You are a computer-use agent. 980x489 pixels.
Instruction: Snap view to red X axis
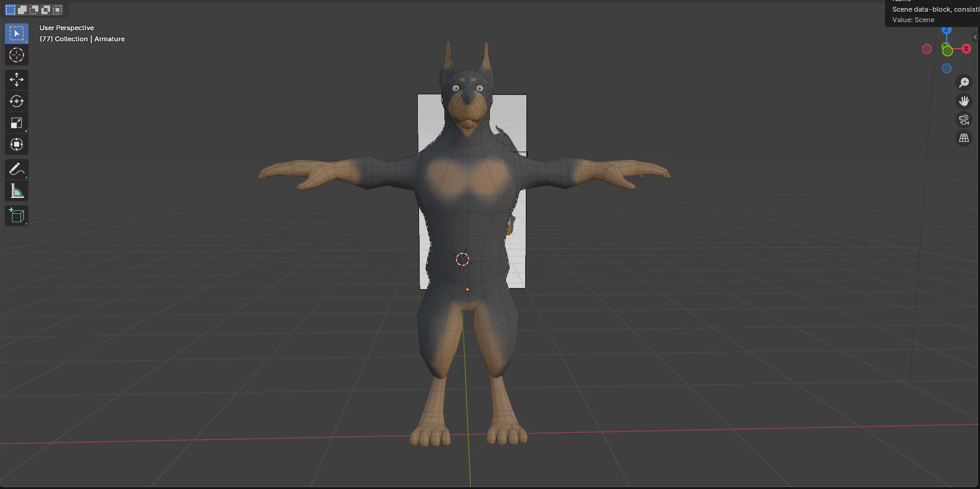(966, 49)
